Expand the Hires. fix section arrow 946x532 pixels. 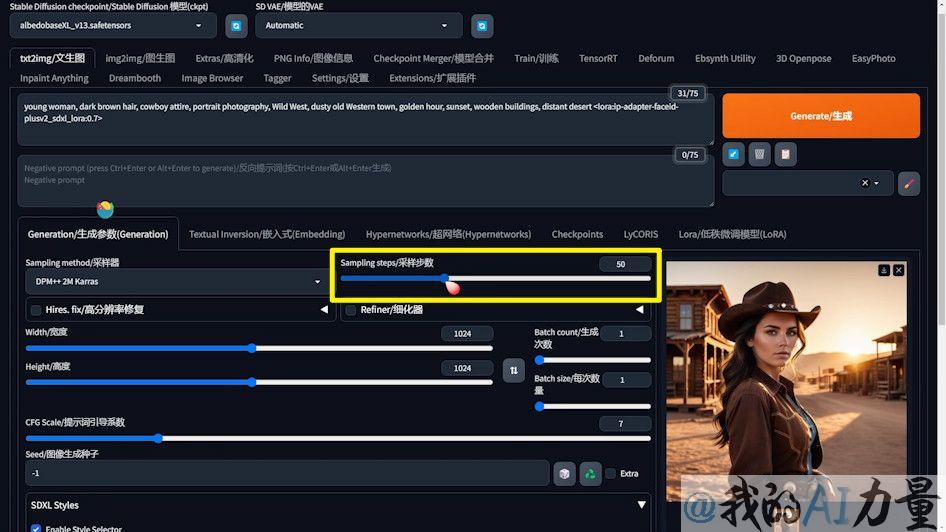324,309
